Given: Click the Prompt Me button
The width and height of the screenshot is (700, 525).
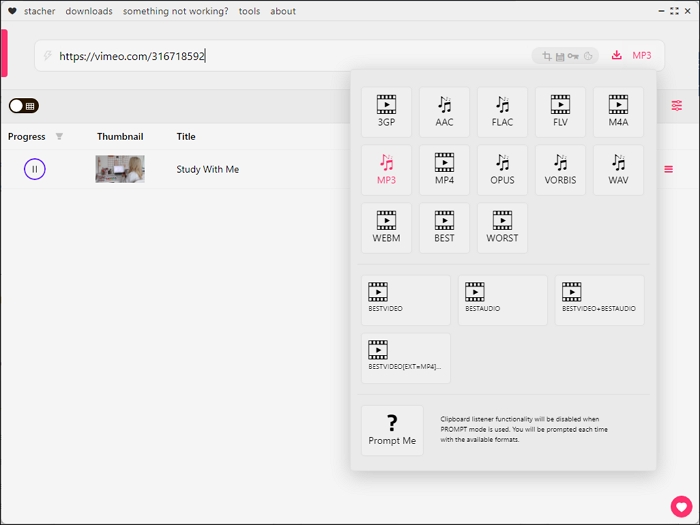Looking at the screenshot, I should tap(392, 430).
